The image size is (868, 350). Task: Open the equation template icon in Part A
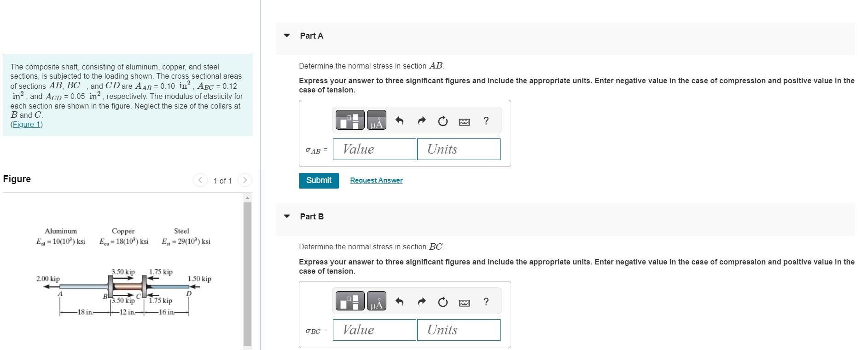coord(350,120)
